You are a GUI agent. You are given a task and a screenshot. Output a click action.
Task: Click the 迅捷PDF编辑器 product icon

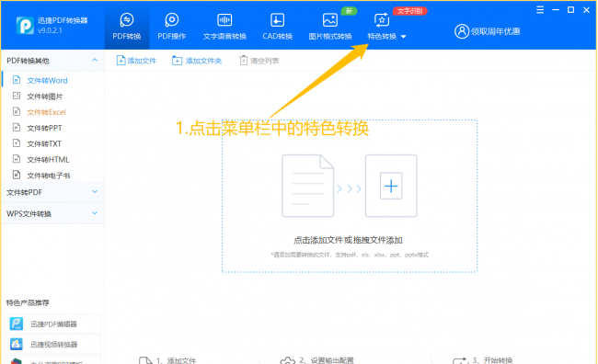(x=17, y=324)
